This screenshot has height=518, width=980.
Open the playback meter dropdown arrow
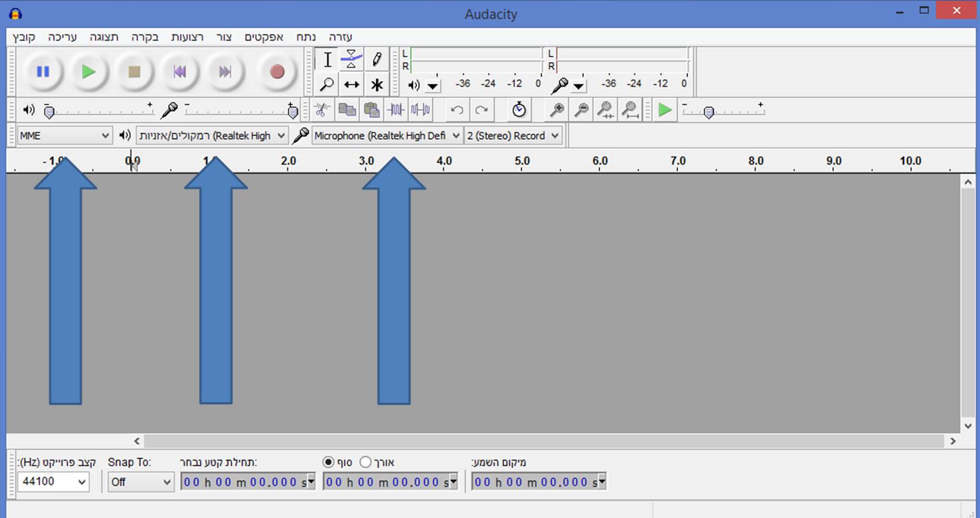(x=433, y=86)
